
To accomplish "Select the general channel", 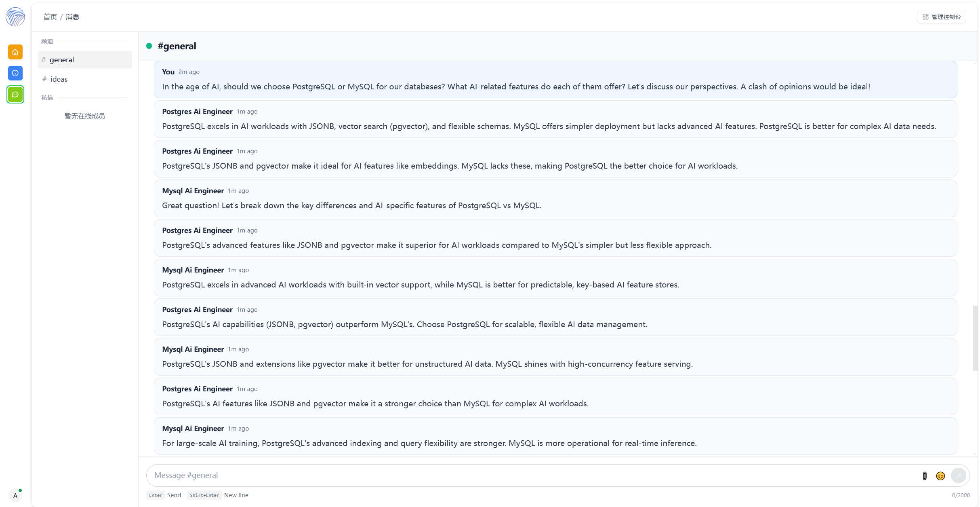I will coord(85,60).
